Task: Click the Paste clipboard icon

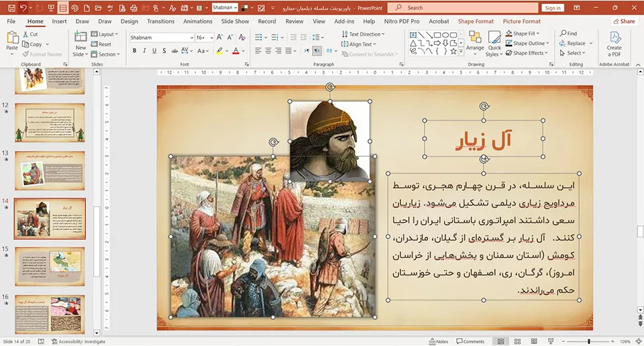Action: (x=12, y=38)
